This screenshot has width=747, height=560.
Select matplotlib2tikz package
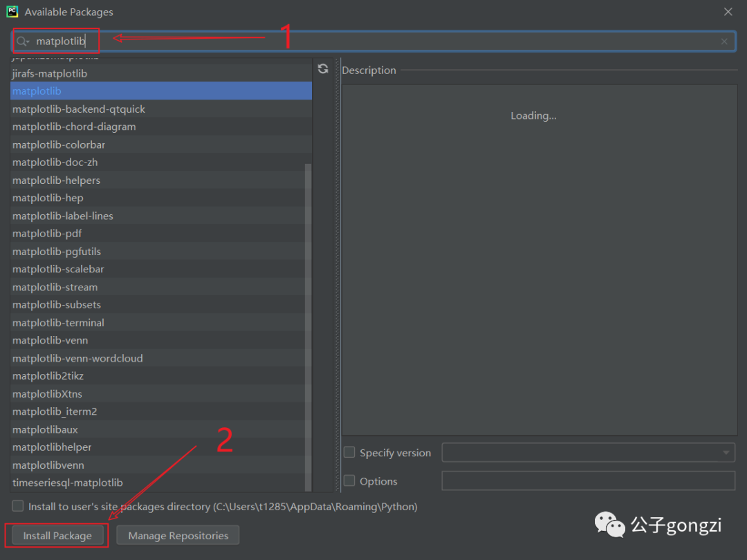pos(157,376)
